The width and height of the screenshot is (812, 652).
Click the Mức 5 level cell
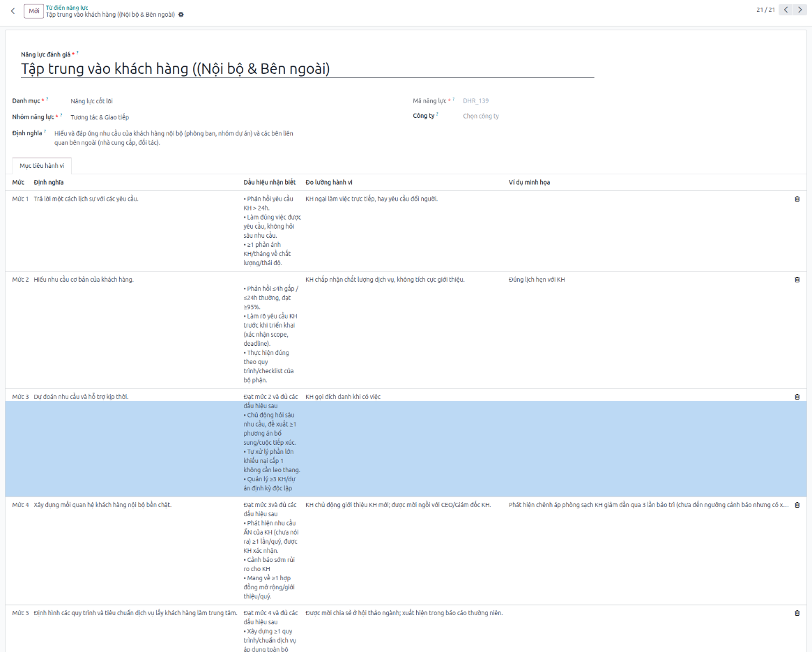click(x=20, y=613)
